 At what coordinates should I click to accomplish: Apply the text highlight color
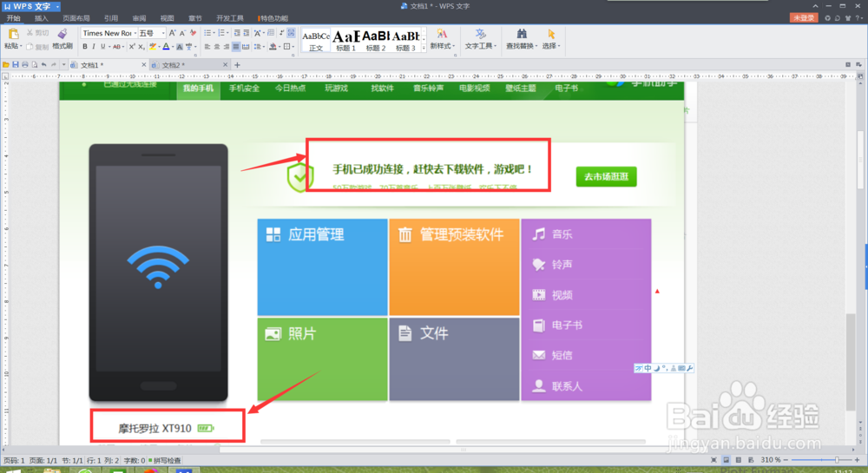click(152, 47)
